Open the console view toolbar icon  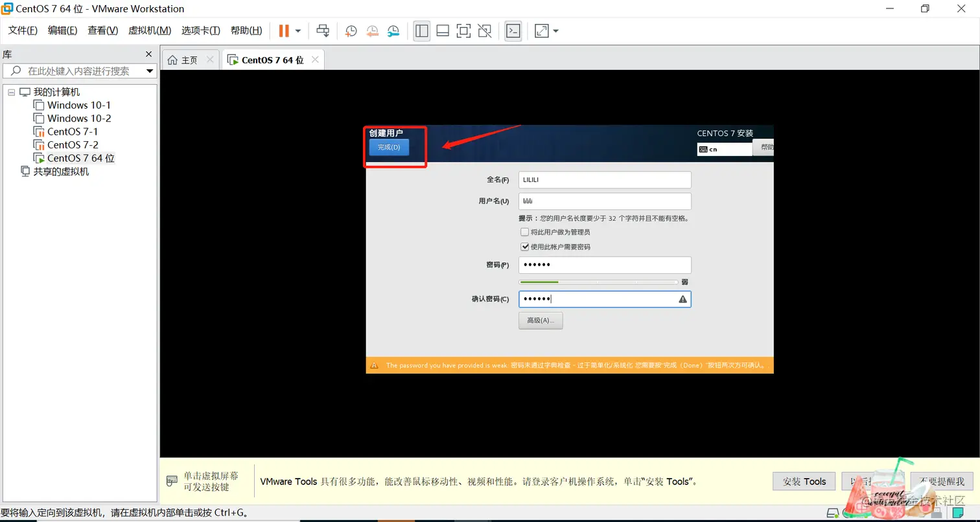pyautogui.click(x=513, y=30)
